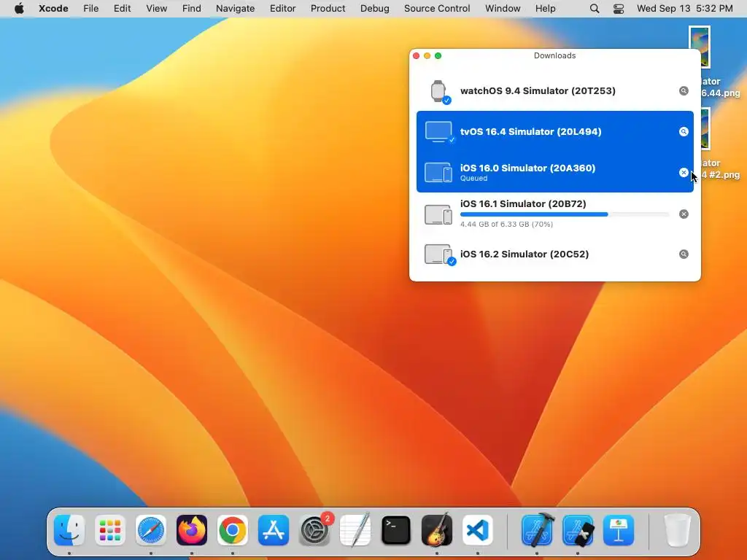Open the Debug menu

pos(374,9)
